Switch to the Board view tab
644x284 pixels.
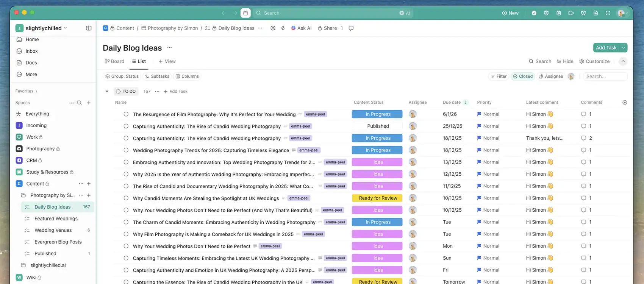click(x=114, y=61)
